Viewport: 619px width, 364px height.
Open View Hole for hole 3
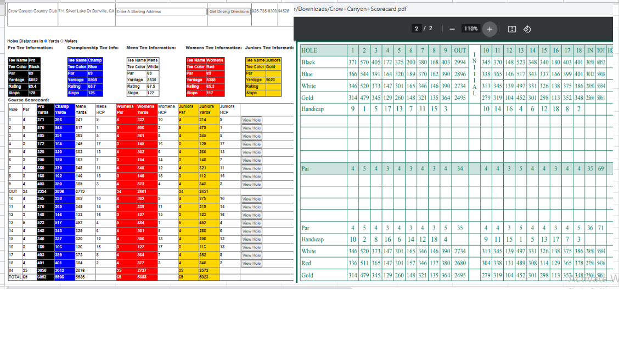251,136
